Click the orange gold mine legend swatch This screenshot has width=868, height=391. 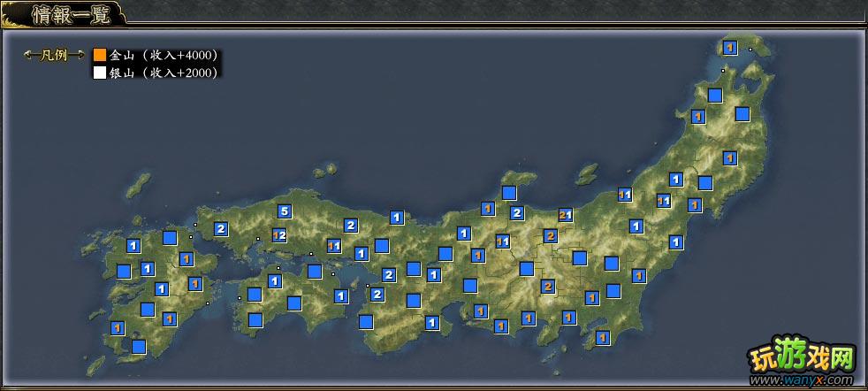click(100, 55)
